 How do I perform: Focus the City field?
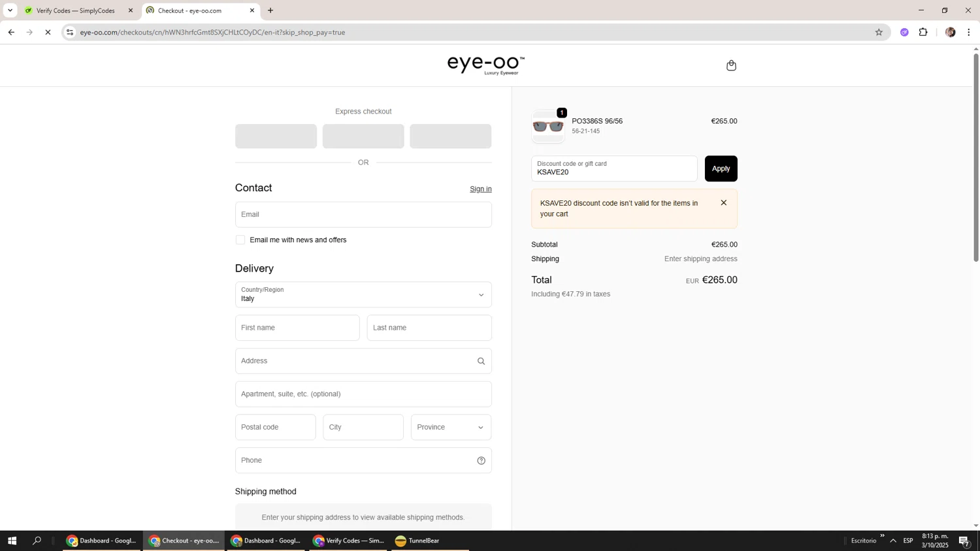pyautogui.click(x=363, y=427)
